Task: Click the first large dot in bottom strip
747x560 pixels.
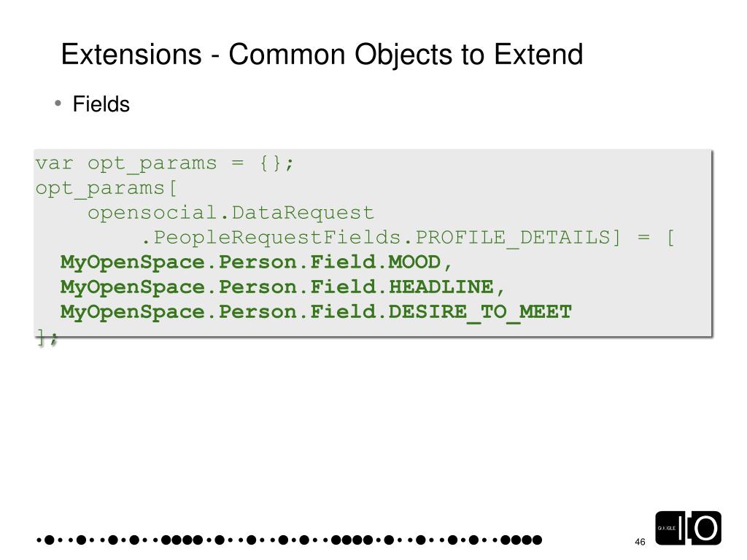Action: pos(49,540)
